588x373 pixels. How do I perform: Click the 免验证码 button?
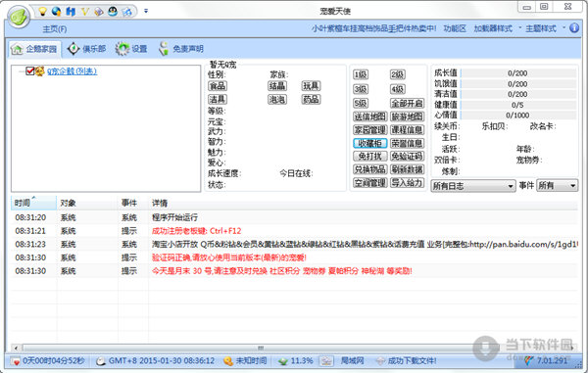coord(408,157)
